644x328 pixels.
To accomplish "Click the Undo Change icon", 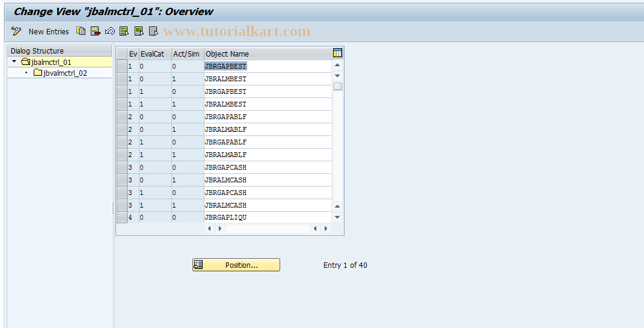I will pyautogui.click(x=109, y=31).
